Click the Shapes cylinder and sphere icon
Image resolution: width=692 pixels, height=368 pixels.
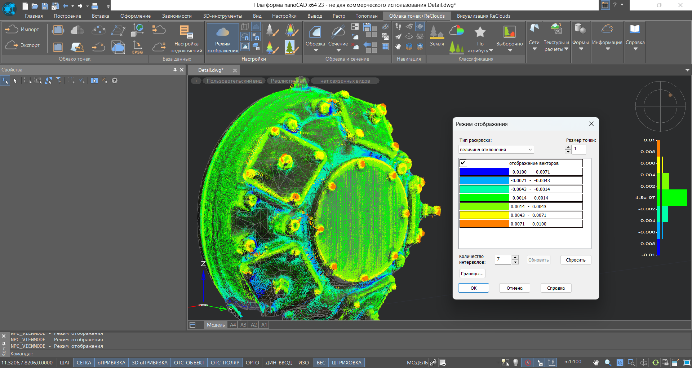(580, 29)
